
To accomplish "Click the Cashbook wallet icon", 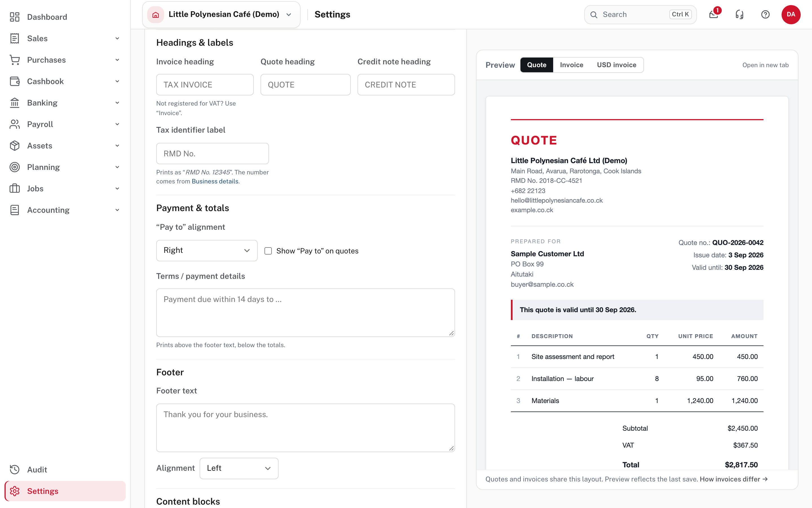I will pos(14,81).
